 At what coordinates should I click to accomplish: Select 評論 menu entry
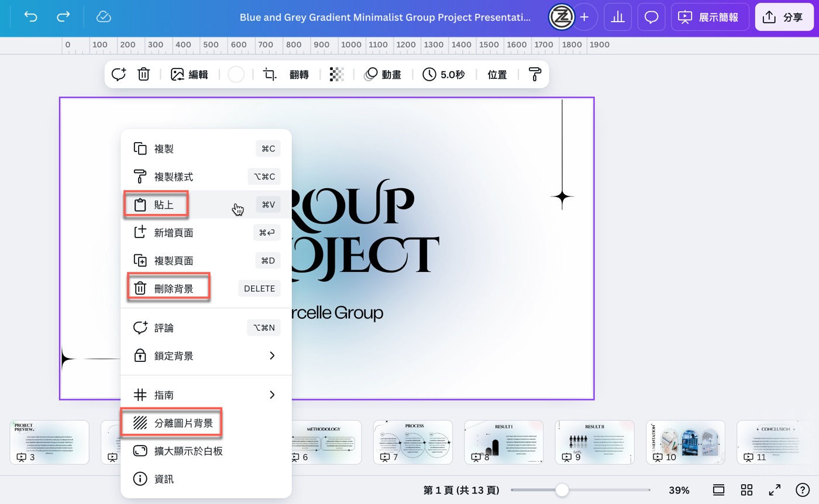click(206, 327)
